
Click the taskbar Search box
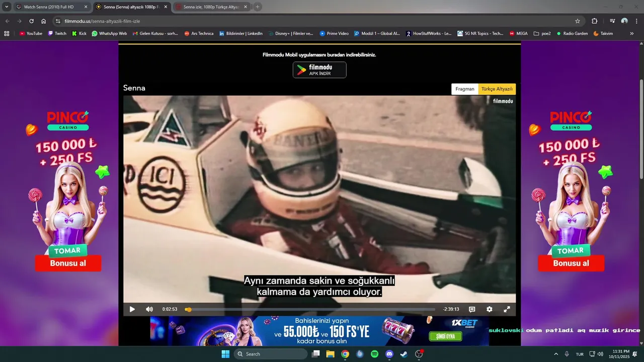pyautogui.click(x=271, y=354)
